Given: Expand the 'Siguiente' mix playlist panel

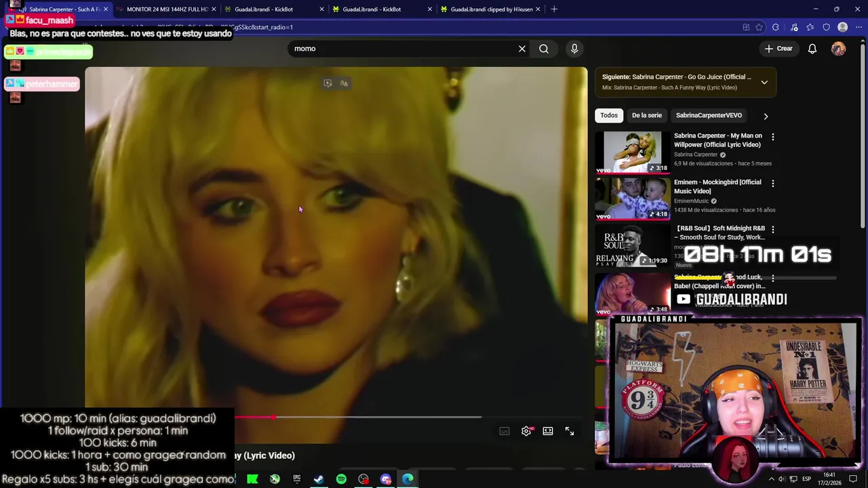Looking at the screenshot, I should [x=764, y=82].
